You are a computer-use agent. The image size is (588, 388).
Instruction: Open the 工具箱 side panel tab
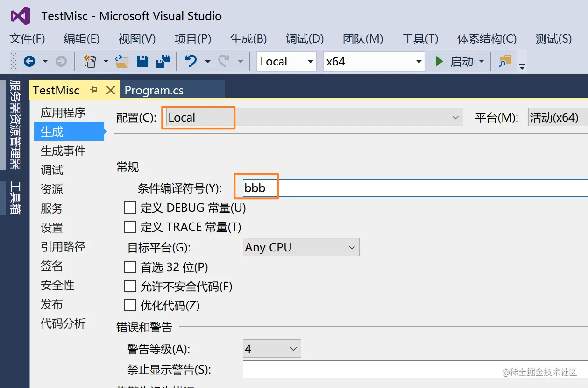(15, 198)
